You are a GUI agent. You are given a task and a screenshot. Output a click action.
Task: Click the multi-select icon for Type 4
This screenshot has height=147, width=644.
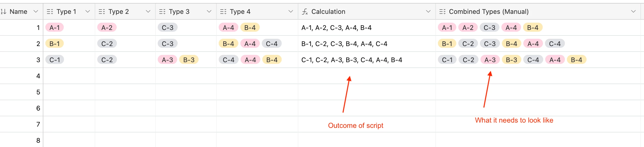(223, 12)
